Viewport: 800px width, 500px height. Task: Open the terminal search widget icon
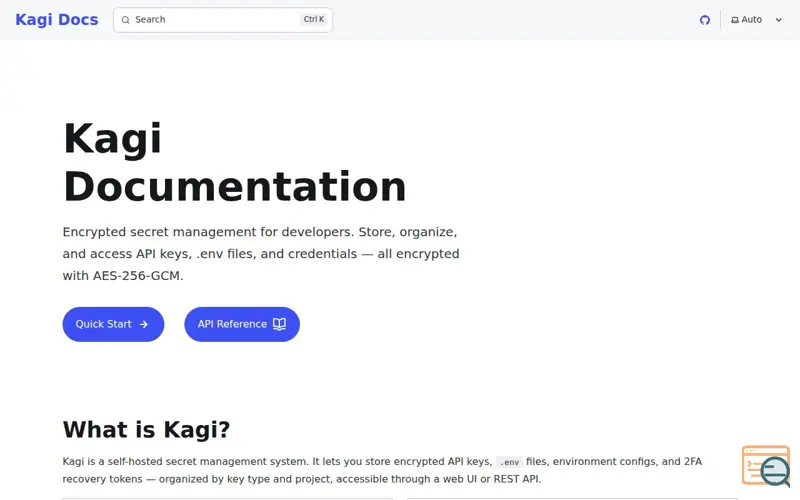[x=766, y=466]
